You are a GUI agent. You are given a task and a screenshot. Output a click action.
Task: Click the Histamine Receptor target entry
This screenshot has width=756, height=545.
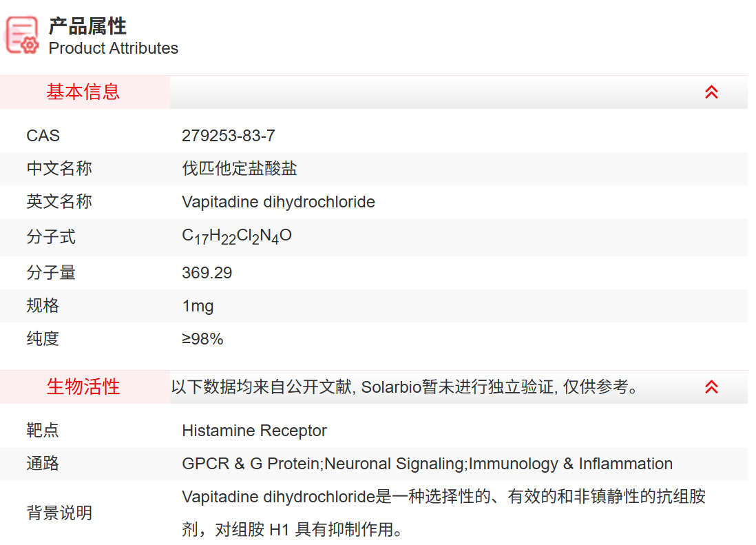[253, 430]
